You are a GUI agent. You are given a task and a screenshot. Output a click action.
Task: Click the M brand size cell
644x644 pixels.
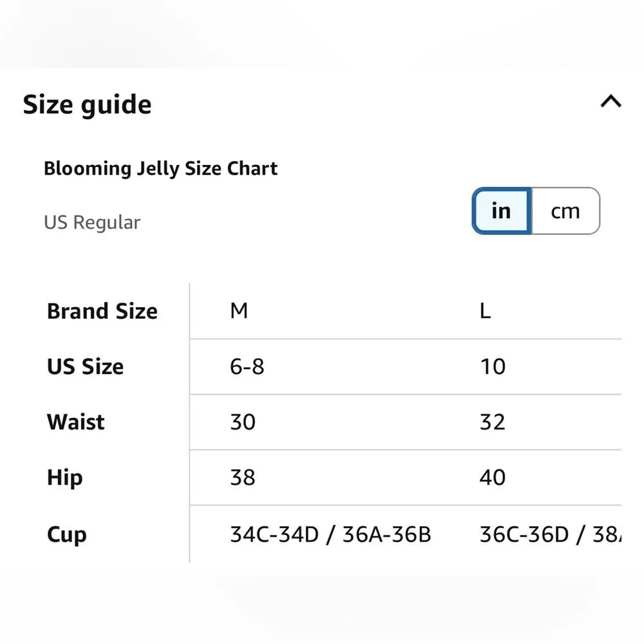click(x=239, y=312)
